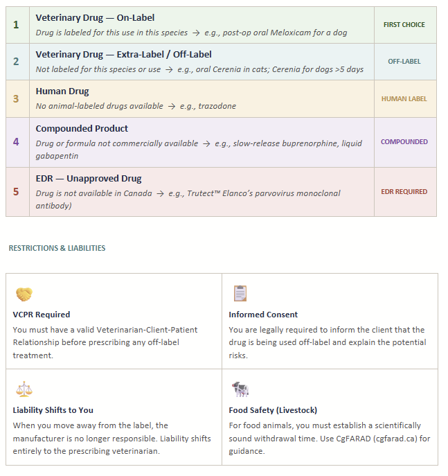Image resolution: width=448 pixels, height=476 pixels.
Task: Click the Liability Shifts to You title
Action: point(53,409)
